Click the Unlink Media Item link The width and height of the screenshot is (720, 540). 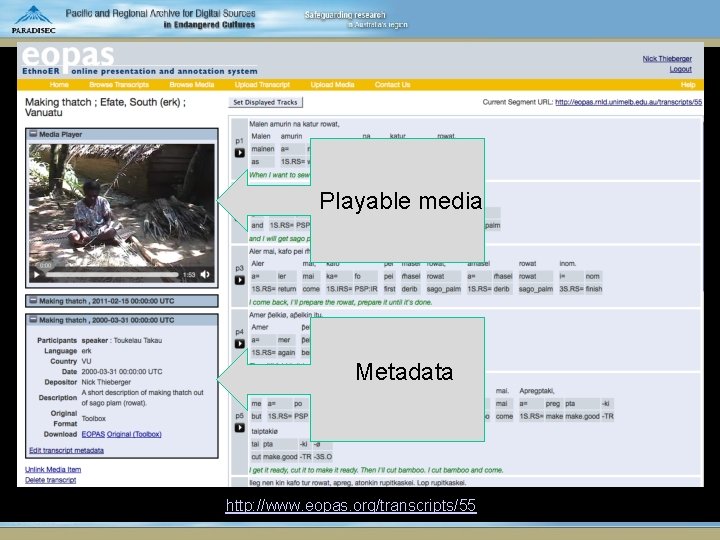point(53,469)
